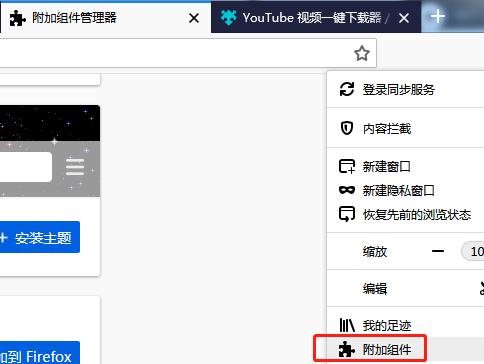Open a new tab with the plus button

(x=438, y=16)
